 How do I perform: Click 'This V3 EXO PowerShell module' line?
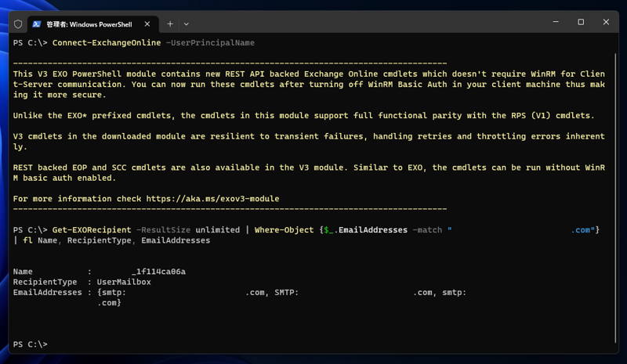coord(309,74)
